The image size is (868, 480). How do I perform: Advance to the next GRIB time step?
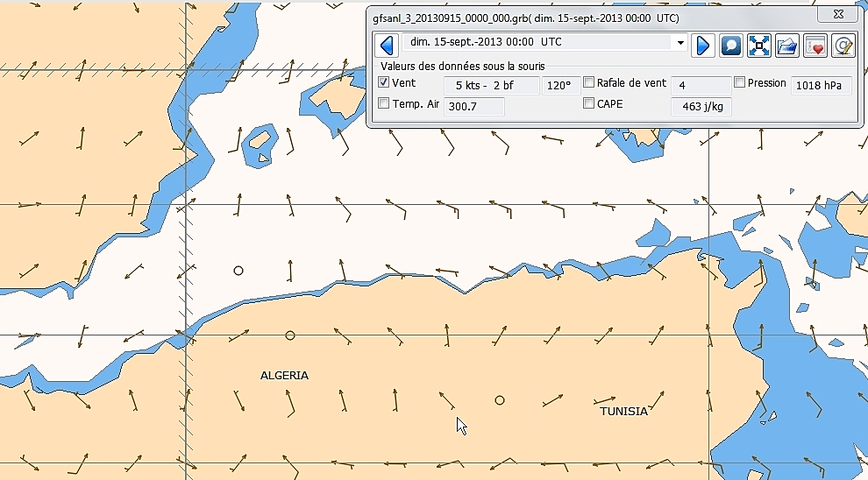[x=702, y=46]
